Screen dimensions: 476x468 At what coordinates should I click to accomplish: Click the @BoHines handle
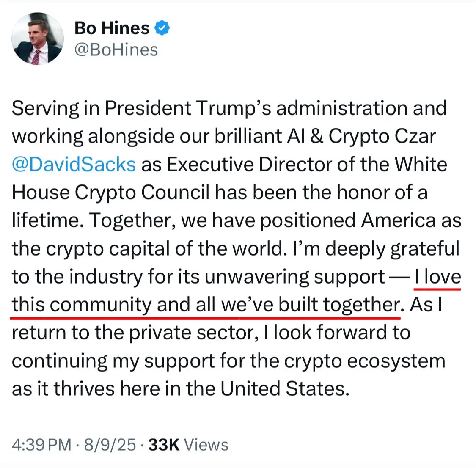pyautogui.click(x=116, y=50)
